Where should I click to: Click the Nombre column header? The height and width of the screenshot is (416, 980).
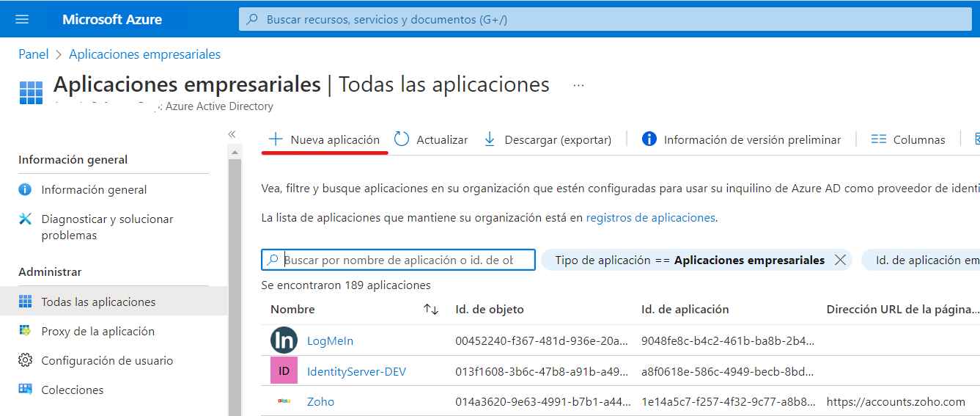pyautogui.click(x=292, y=310)
